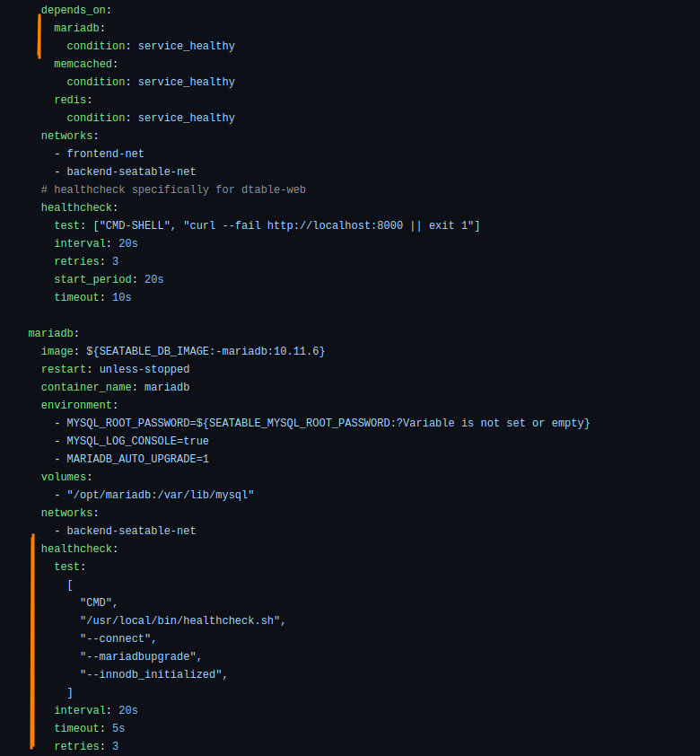Click the redis dependency key
700x756 pixels.
[70, 100]
